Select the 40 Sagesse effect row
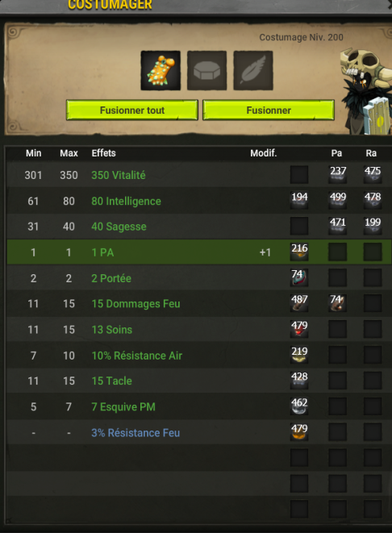The height and width of the screenshot is (533, 392). [x=199, y=227]
